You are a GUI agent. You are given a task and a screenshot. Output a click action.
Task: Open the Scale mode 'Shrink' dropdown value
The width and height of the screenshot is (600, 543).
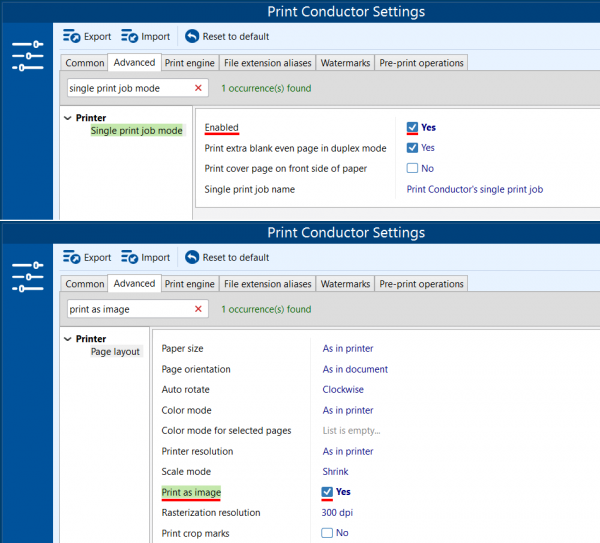(335, 471)
